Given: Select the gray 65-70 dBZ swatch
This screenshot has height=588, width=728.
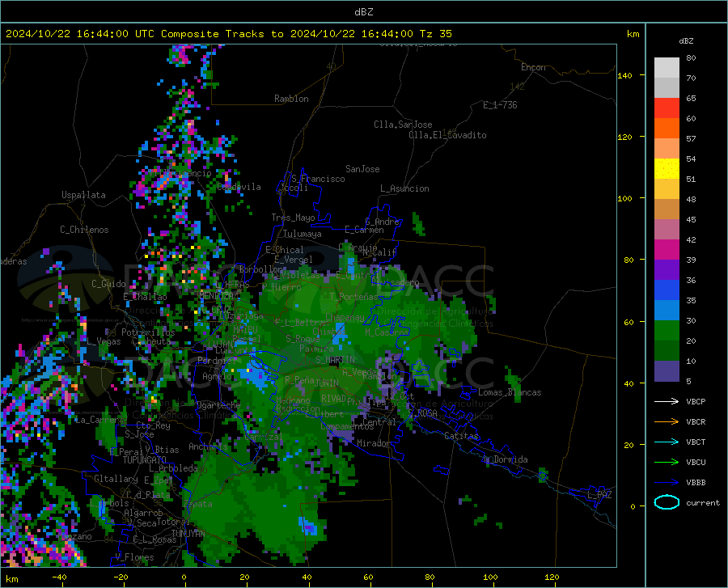Looking at the screenshot, I should 667,88.
